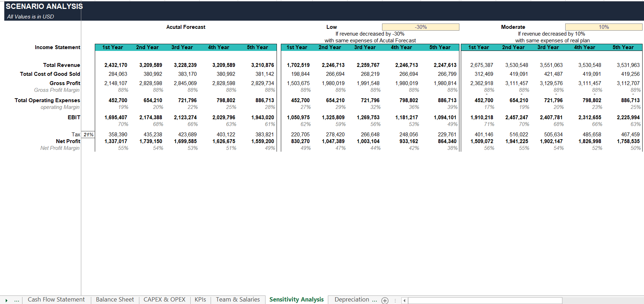The image size is (644, 304).
Task: Select 'All Values is in USD' cell
Action: (31, 17)
